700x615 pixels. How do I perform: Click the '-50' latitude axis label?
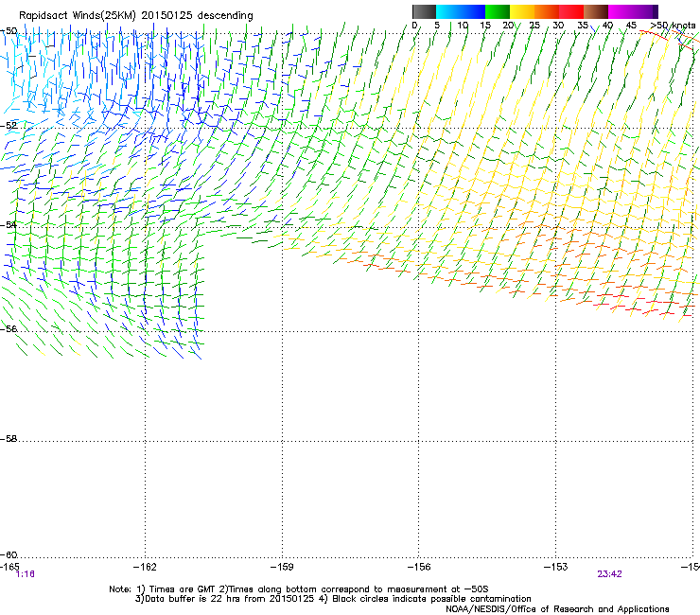point(9,31)
